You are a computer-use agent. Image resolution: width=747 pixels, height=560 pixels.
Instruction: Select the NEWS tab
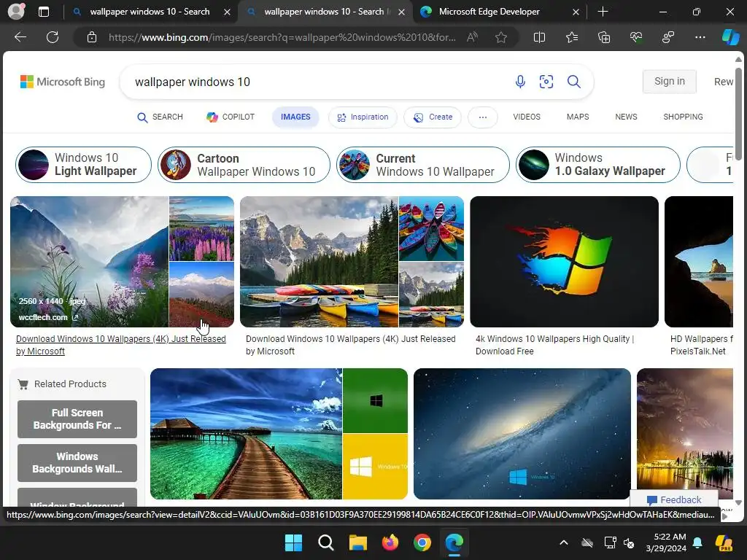coord(625,117)
